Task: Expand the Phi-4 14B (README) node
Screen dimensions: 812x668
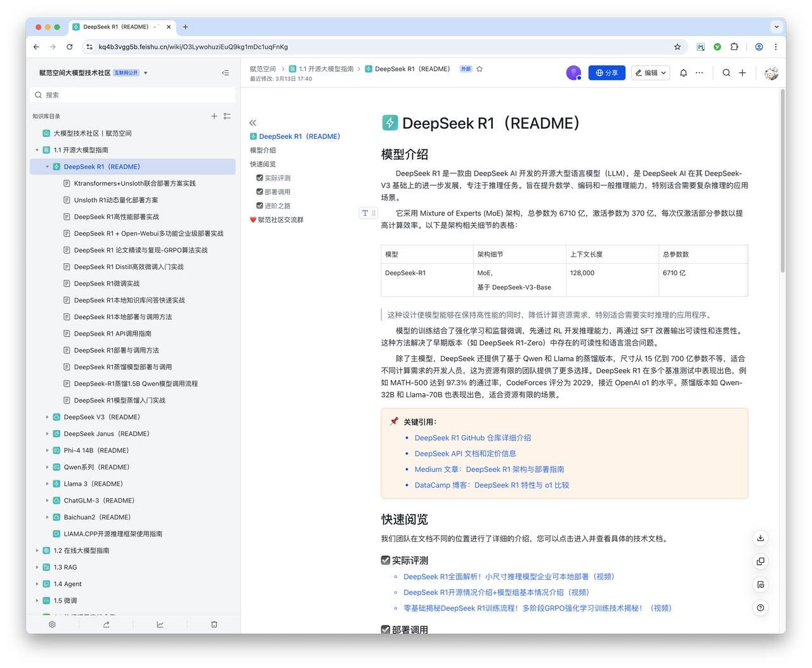Action: tap(47, 450)
